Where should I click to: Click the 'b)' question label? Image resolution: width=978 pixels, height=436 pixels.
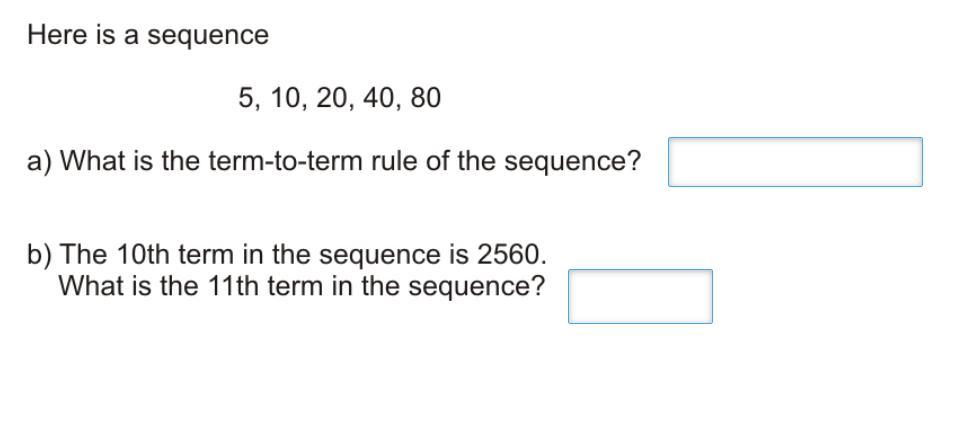coord(39,254)
